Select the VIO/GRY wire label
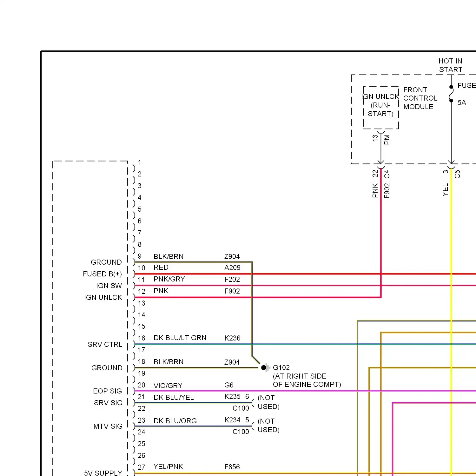Image resolution: width=476 pixels, height=476 pixels. click(x=168, y=386)
